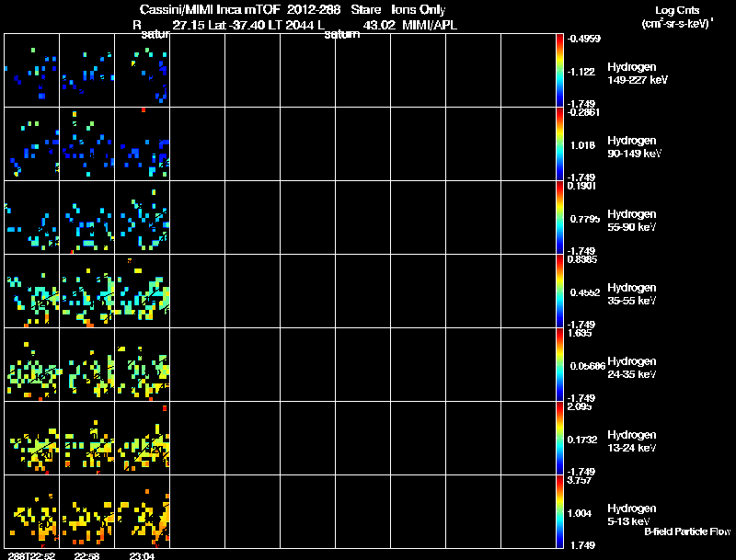
Task: Click the Hydrogen 24-35 keV label
Action: click(x=632, y=368)
